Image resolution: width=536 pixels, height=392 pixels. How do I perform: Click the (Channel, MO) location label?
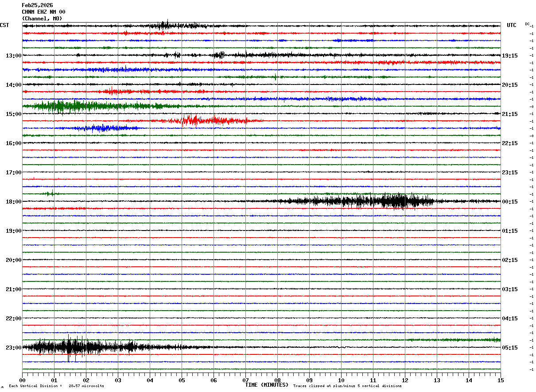point(42,19)
